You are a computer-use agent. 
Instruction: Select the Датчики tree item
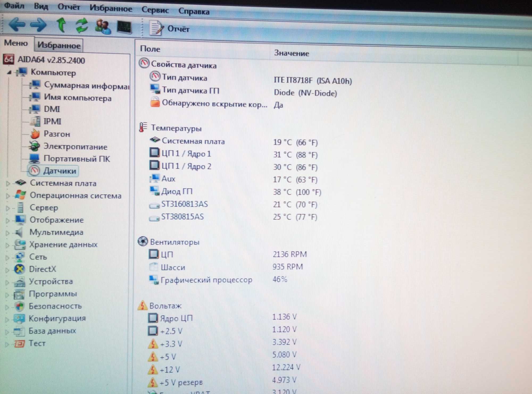(x=53, y=171)
